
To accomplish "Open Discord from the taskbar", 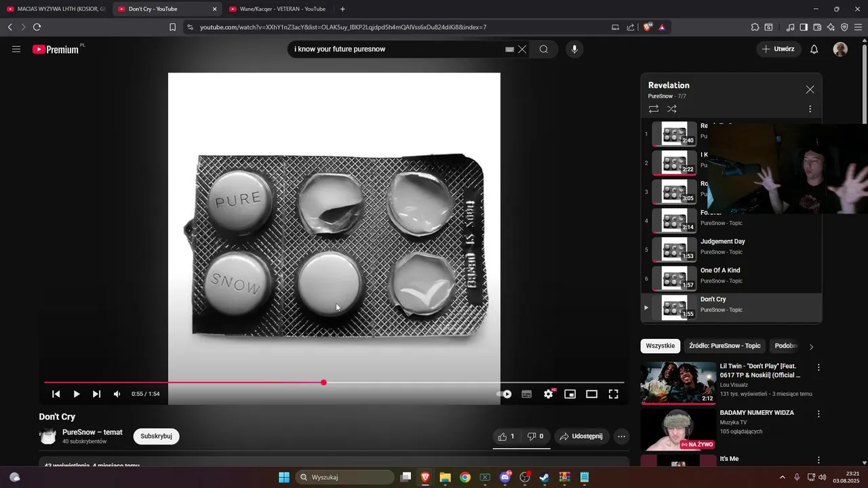I will pyautogui.click(x=505, y=477).
